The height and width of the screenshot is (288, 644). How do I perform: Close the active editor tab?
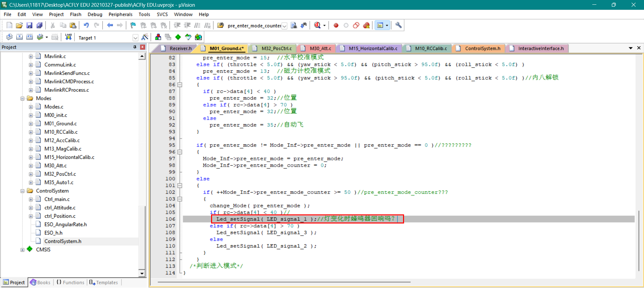click(639, 48)
